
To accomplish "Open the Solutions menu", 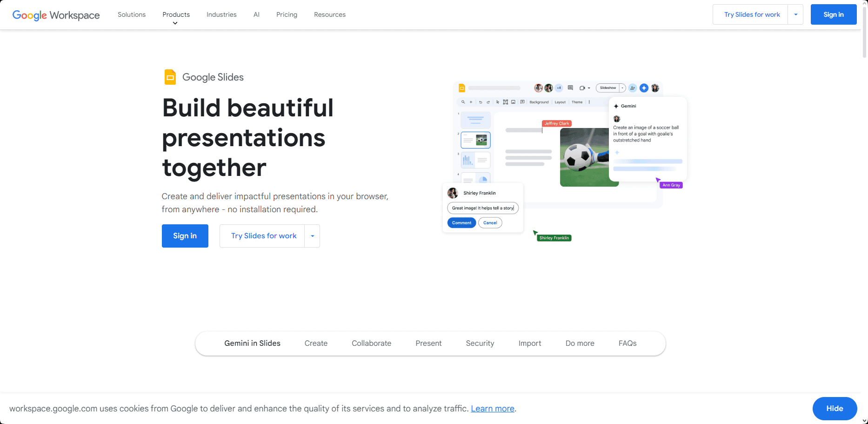I will (x=132, y=14).
